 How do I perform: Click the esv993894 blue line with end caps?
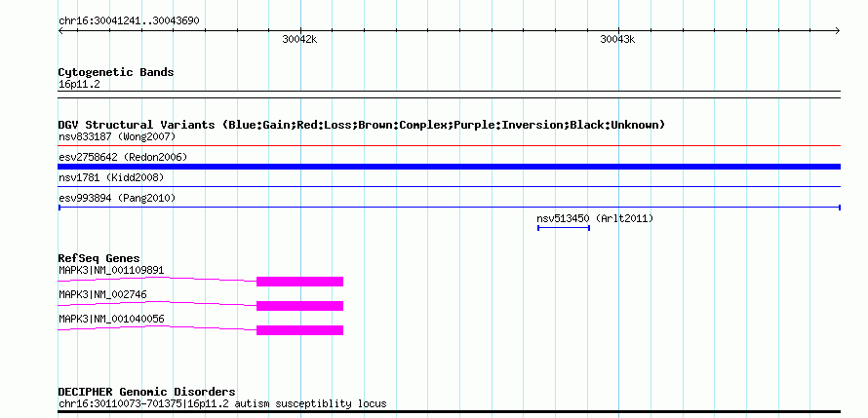point(450,208)
